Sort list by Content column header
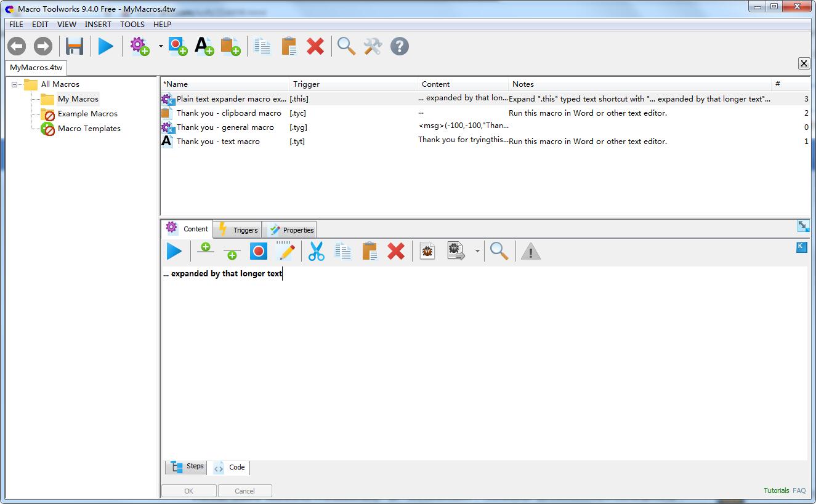The image size is (816, 504). 463,84
